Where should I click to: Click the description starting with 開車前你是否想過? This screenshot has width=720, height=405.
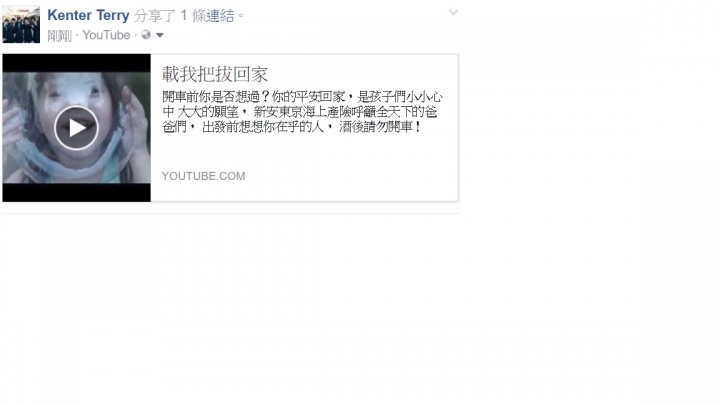pos(302,112)
